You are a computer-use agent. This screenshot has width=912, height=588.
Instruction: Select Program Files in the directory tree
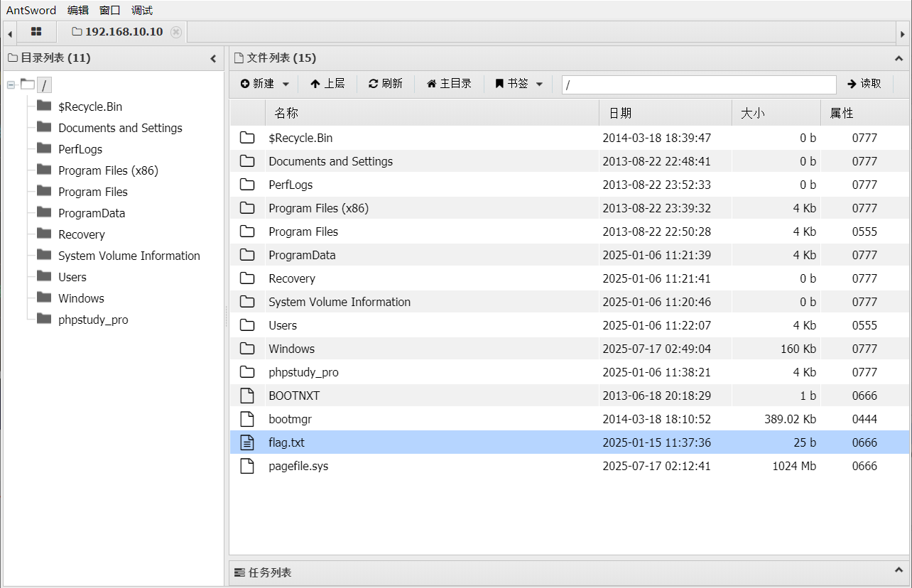pyautogui.click(x=93, y=192)
